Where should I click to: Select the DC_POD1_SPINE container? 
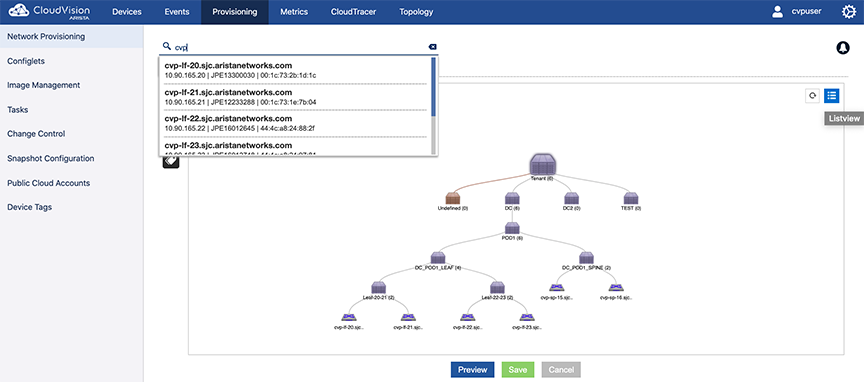point(586,257)
